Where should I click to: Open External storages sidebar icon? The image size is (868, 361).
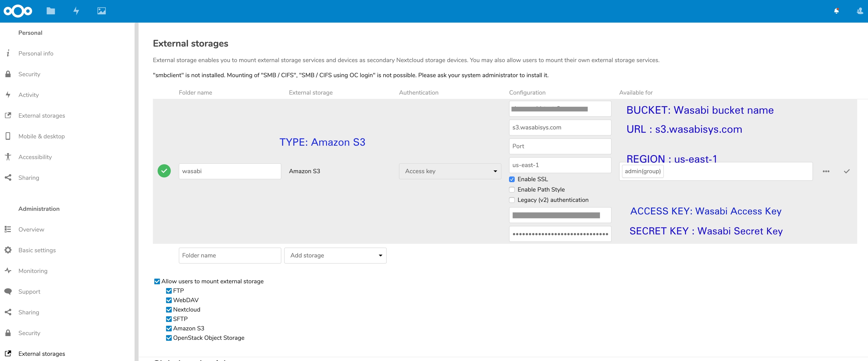coord(8,115)
